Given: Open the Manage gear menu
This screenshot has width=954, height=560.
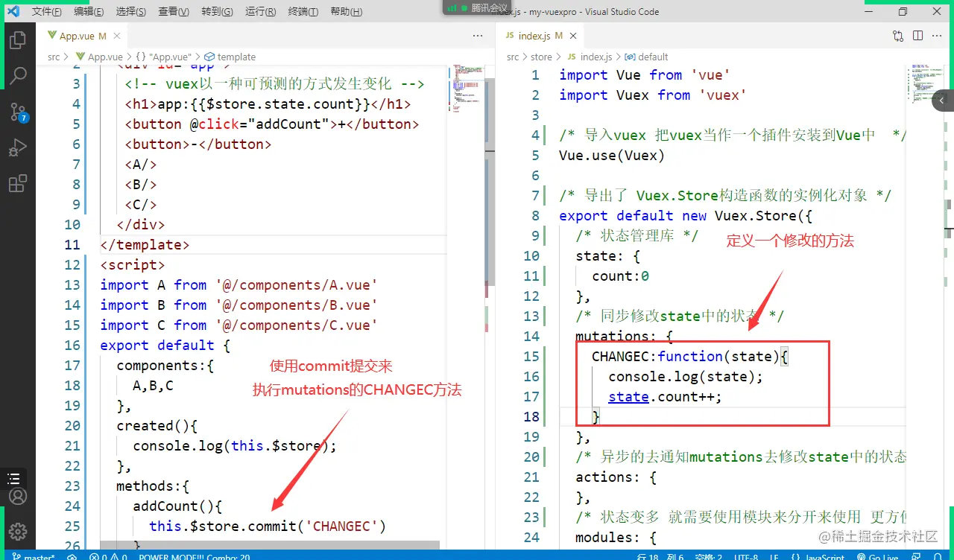Looking at the screenshot, I should [x=18, y=532].
